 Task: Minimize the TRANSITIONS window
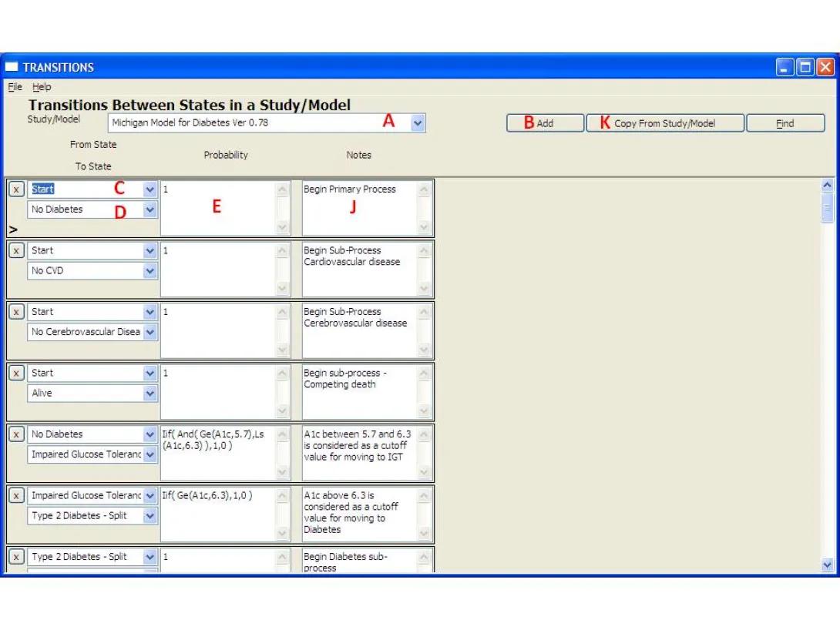pos(785,68)
